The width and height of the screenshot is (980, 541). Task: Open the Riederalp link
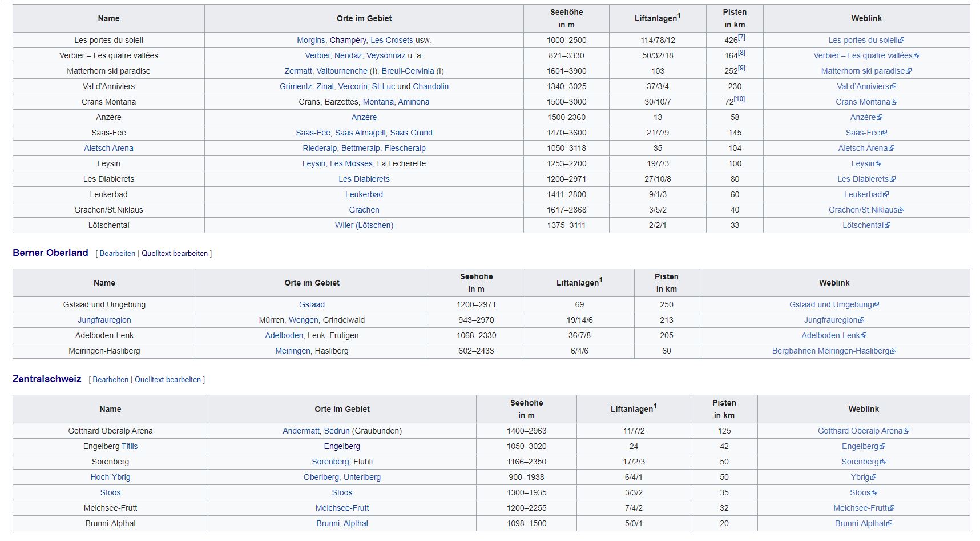320,148
